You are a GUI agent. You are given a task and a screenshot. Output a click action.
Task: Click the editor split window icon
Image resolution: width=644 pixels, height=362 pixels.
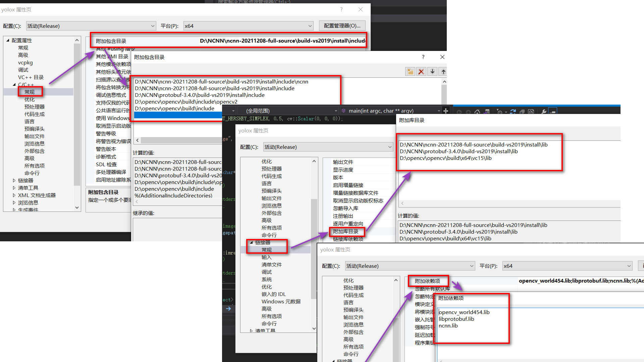tap(446, 111)
